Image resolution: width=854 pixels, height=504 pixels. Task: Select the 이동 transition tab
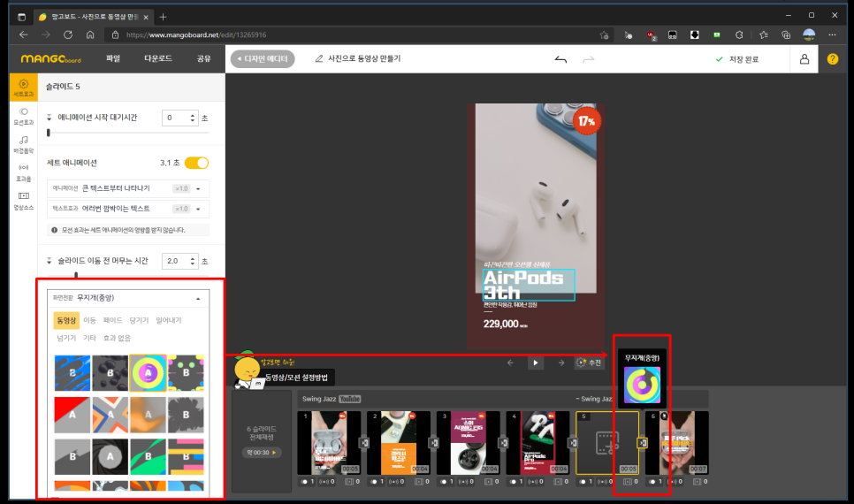pos(90,320)
